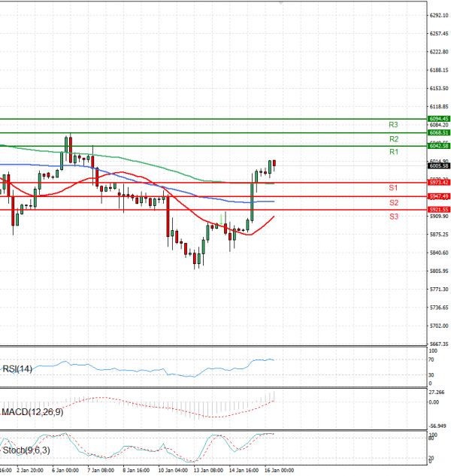Click the 6292.10 price axis value

point(439,15)
